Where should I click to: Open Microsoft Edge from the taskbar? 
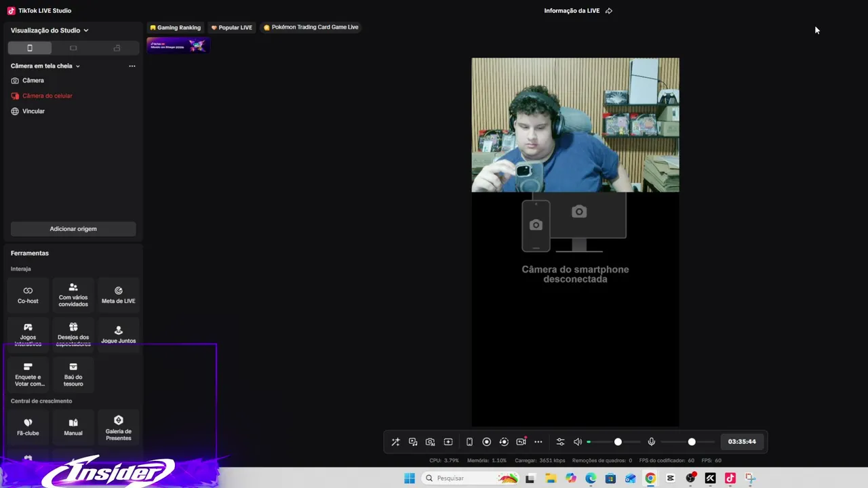tap(591, 479)
